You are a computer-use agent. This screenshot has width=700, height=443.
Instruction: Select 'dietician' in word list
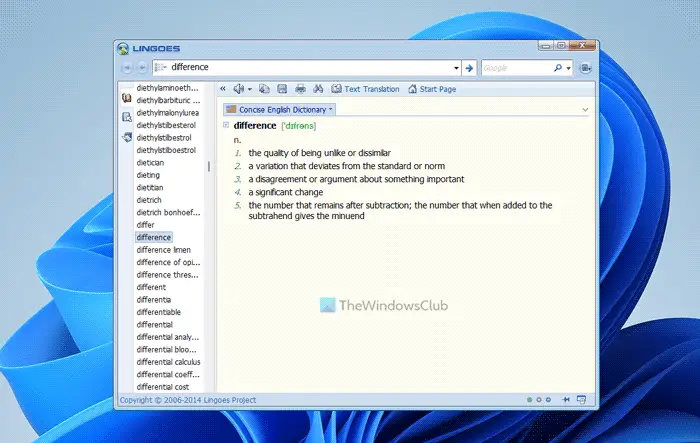[x=150, y=163]
